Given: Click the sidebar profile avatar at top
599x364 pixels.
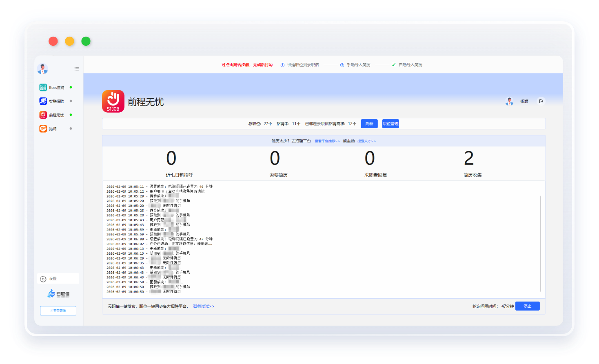Looking at the screenshot, I should click(42, 69).
